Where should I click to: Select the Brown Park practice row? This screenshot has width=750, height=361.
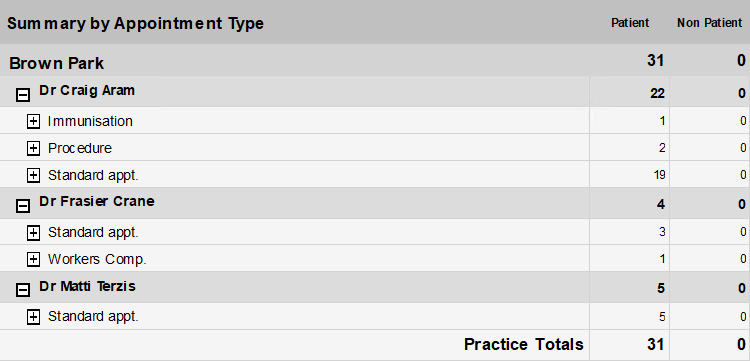(x=375, y=61)
